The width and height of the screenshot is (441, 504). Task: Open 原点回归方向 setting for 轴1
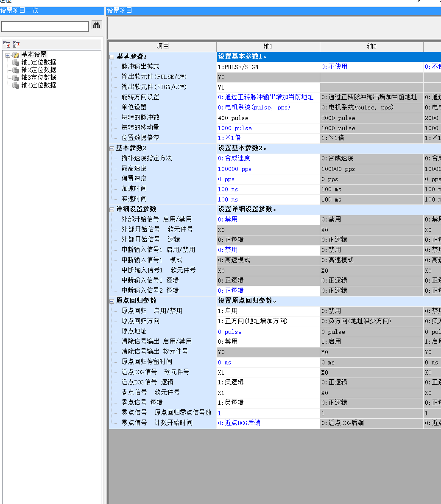coord(268,321)
